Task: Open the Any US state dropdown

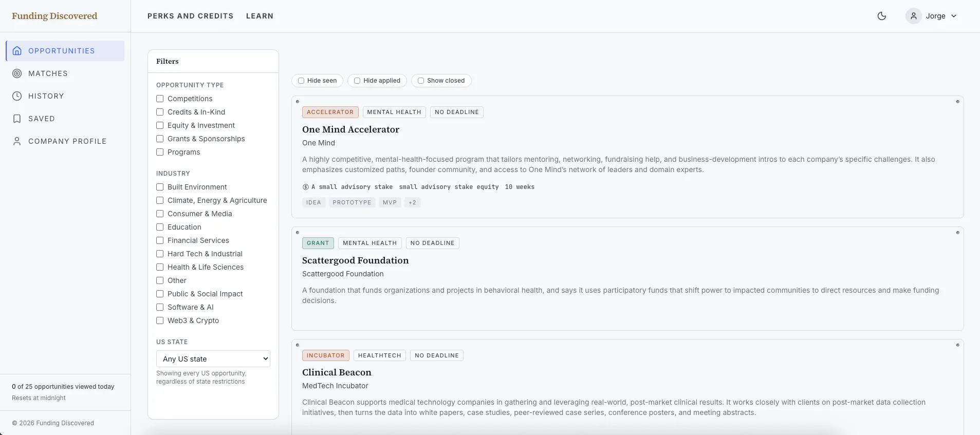Action: [213, 359]
